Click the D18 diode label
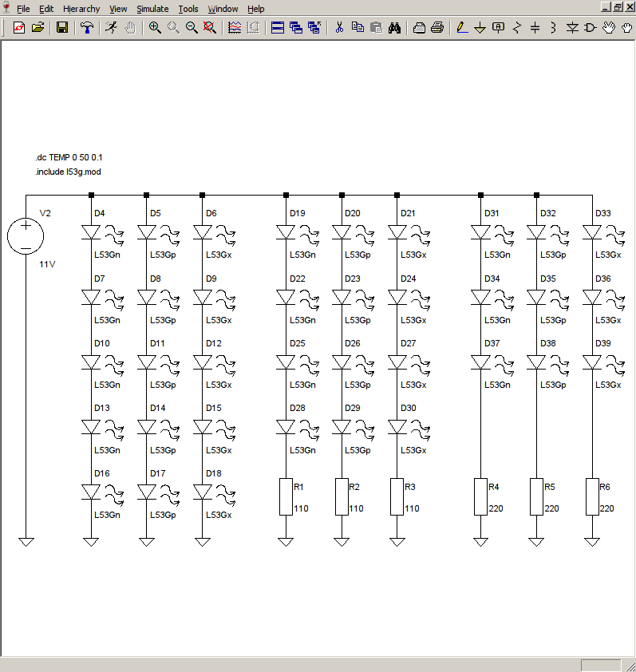The image size is (636, 672). point(213,473)
